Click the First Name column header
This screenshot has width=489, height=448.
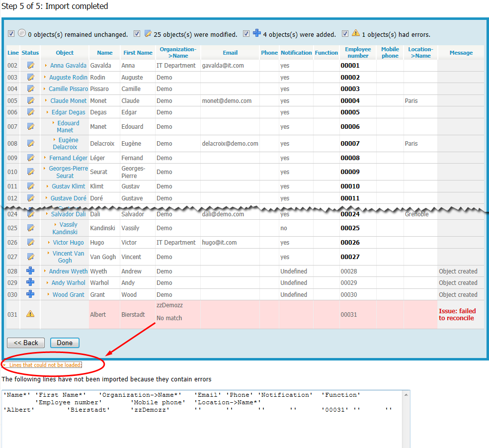(138, 53)
